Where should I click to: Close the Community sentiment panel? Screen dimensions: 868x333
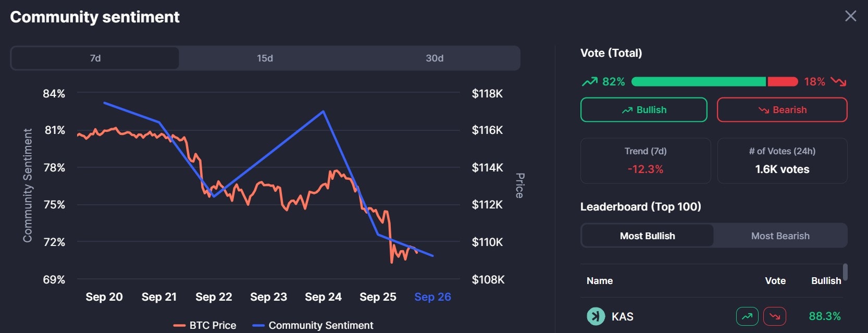[850, 16]
